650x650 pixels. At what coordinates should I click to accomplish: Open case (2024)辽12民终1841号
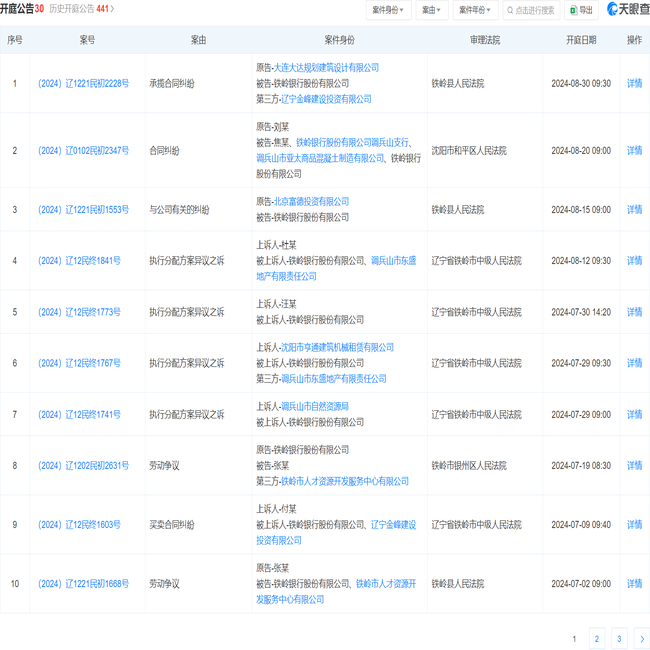point(79,261)
